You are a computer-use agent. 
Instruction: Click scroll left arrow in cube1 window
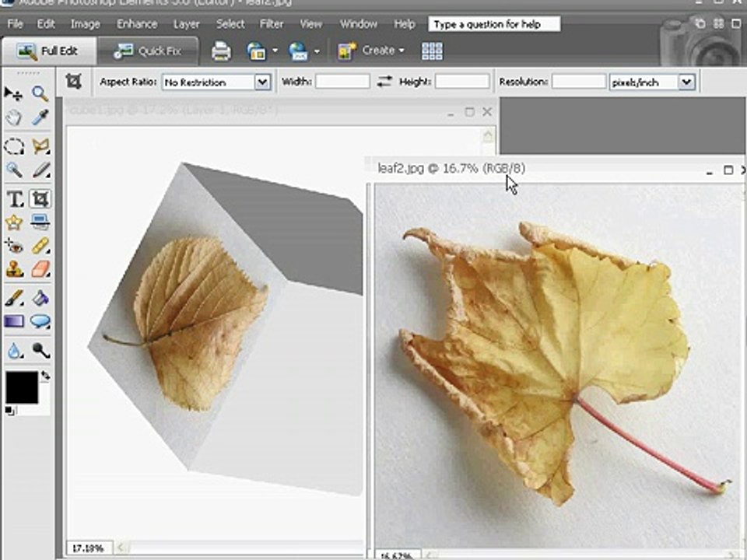coord(121,548)
